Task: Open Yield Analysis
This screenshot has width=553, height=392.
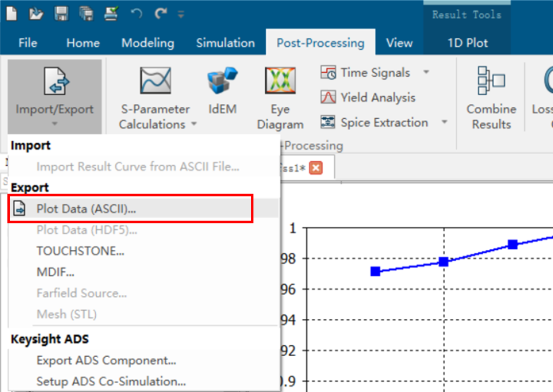Action: pyautogui.click(x=368, y=97)
